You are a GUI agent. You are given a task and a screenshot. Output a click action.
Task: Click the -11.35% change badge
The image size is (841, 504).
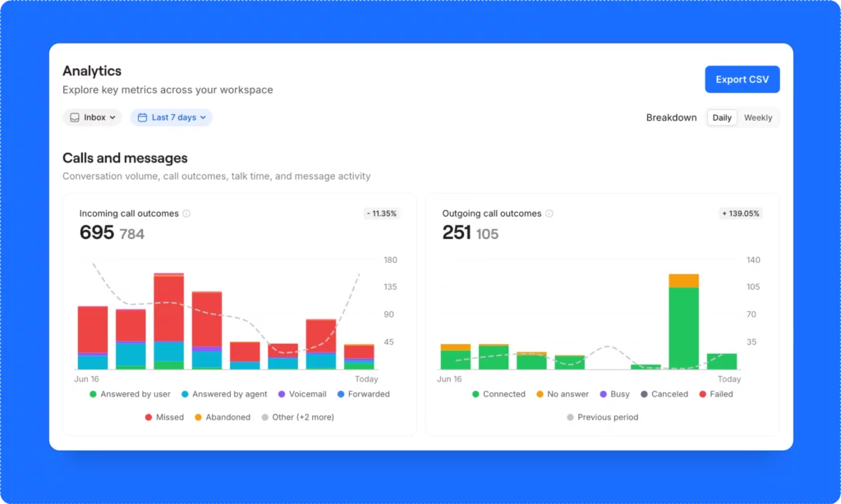tap(381, 213)
